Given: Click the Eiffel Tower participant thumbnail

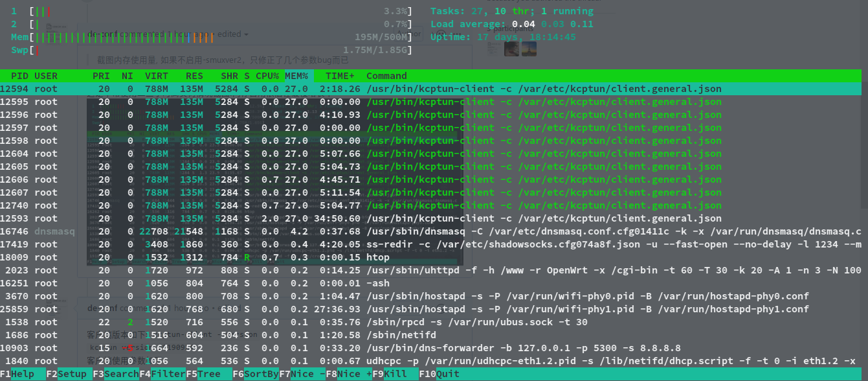Looking at the screenshot, I should point(529,48).
